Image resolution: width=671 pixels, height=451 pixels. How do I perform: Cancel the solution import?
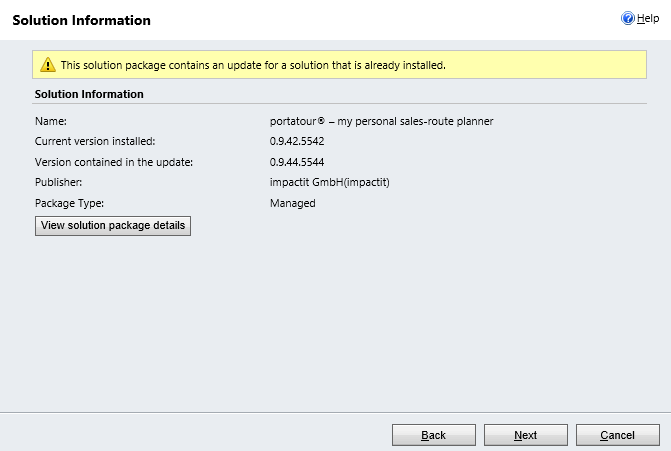click(618, 435)
